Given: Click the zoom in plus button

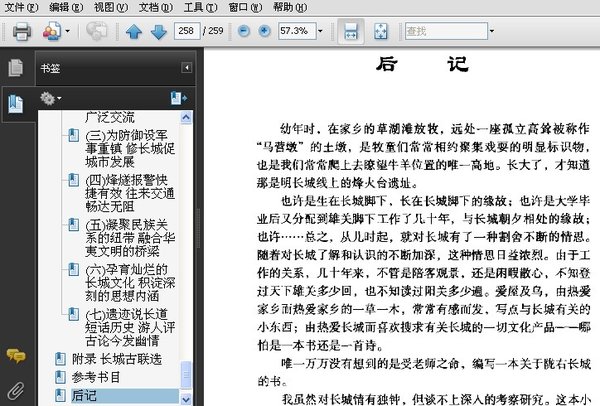Looking at the screenshot, I should pyautogui.click(x=264, y=31).
